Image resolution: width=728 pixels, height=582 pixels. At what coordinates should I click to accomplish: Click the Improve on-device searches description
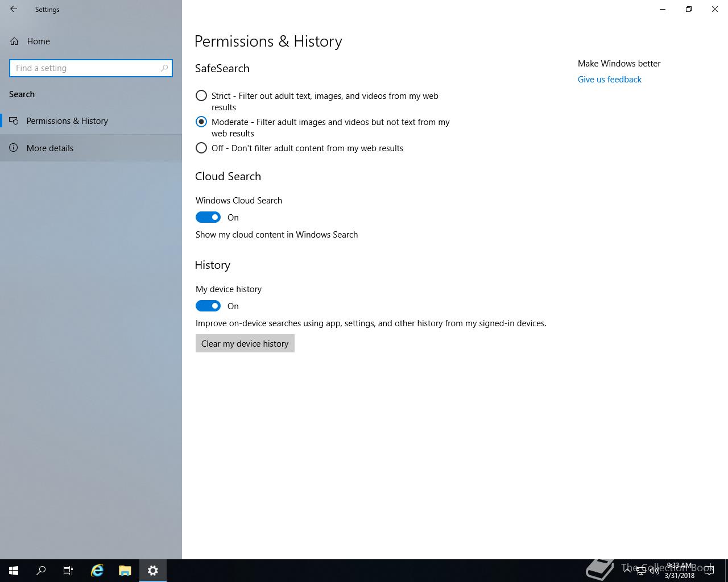click(x=371, y=323)
